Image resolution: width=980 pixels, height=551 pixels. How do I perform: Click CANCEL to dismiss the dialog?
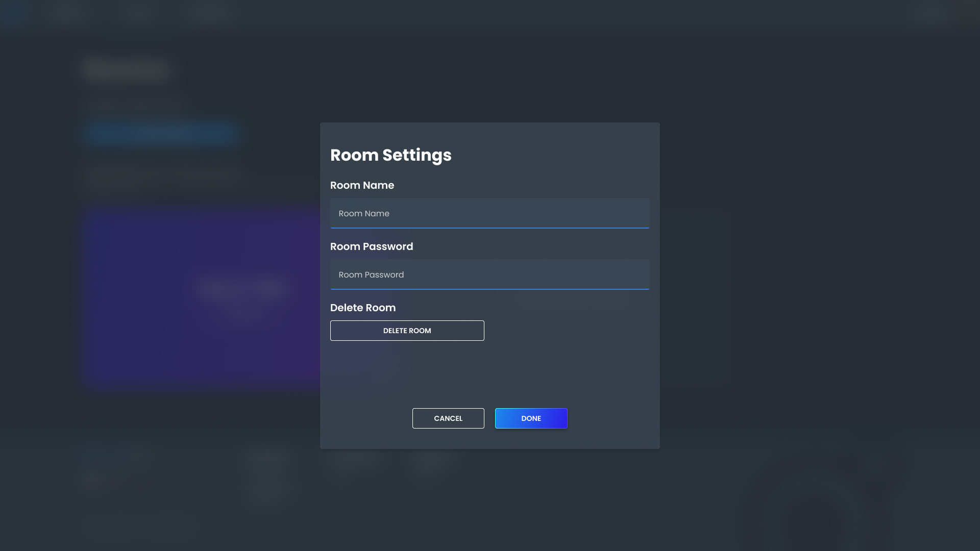[x=448, y=418]
